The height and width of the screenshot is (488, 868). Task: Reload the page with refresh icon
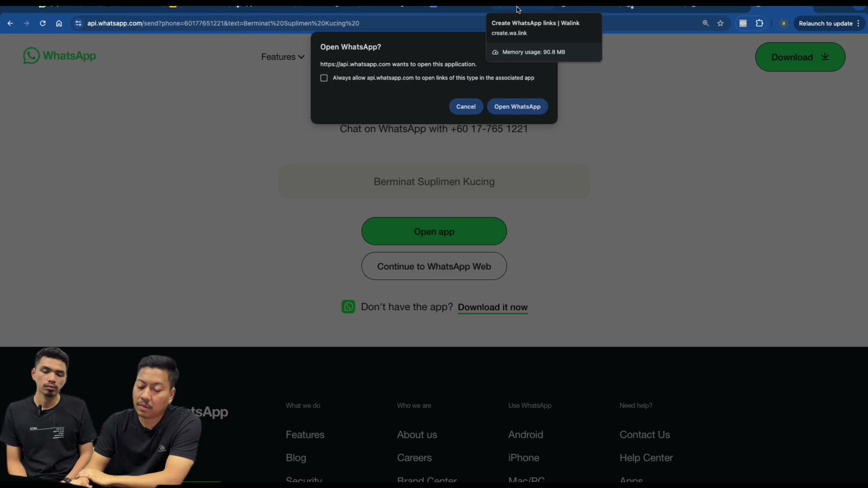pyautogui.click(x=42, y=23)
